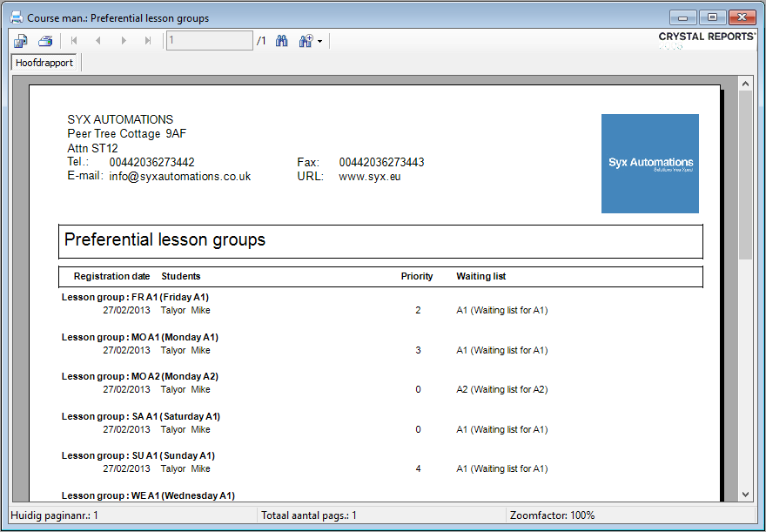Select the Hoofdrapport tab
766x532 pixels.
[x=44, y=63]
